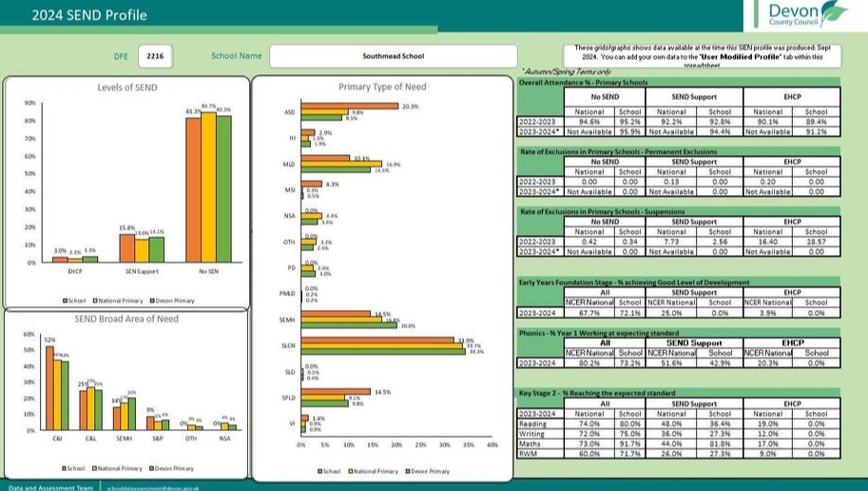The height and width of the screenshot is (491, 868).
Task: Click the Data and Assessment Team footer text
Action: point(49,486)
